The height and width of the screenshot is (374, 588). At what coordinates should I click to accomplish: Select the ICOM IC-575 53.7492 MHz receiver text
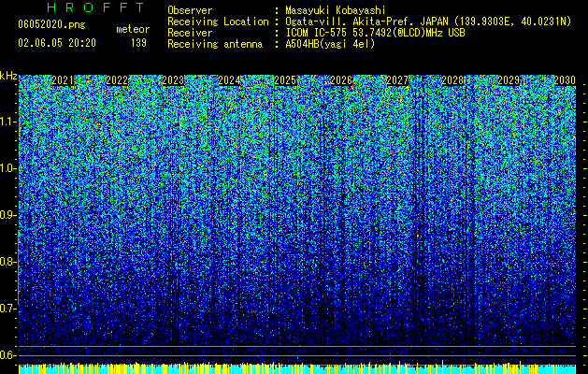coord(375,33)
